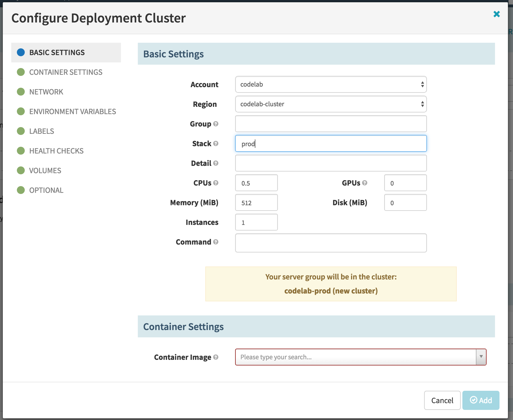This screenshot has height=420, width=513.
Task: Go to Basic Settings section
Action: click(x=66, y=53)
